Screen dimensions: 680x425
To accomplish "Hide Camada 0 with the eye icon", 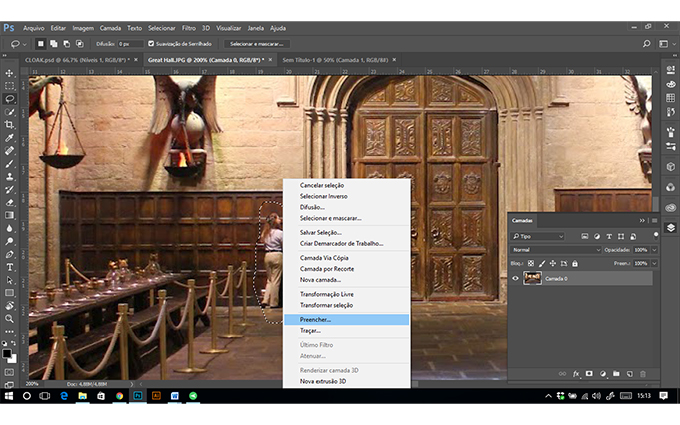I will [x=515, y=278].
